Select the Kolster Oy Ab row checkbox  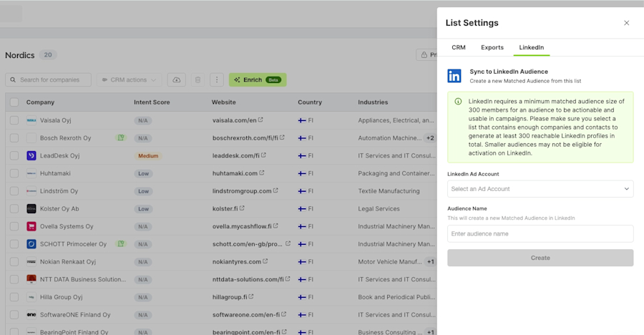(x=14, y=208)
